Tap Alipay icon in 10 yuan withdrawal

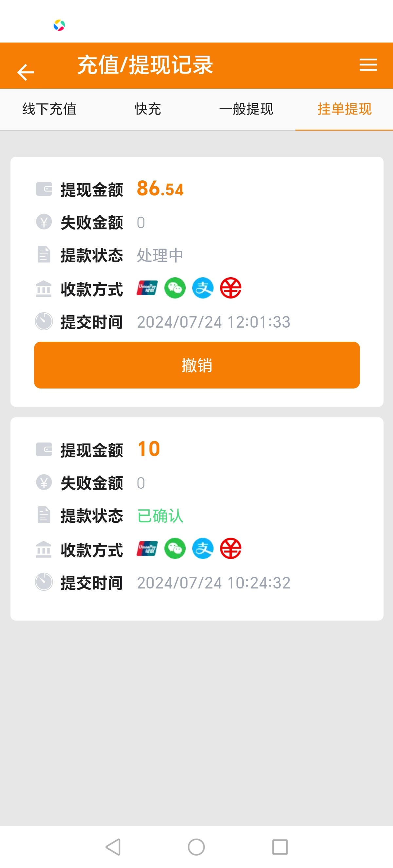pos(203,549)
